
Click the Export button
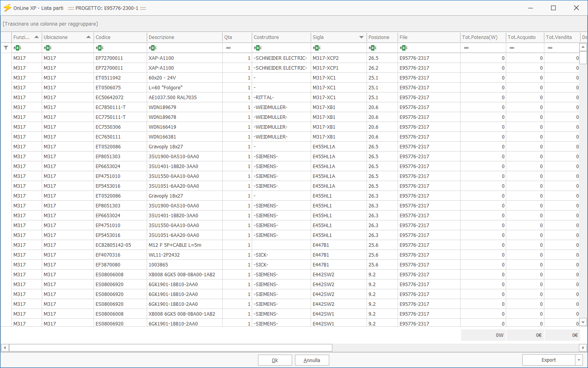coord(548,360)
